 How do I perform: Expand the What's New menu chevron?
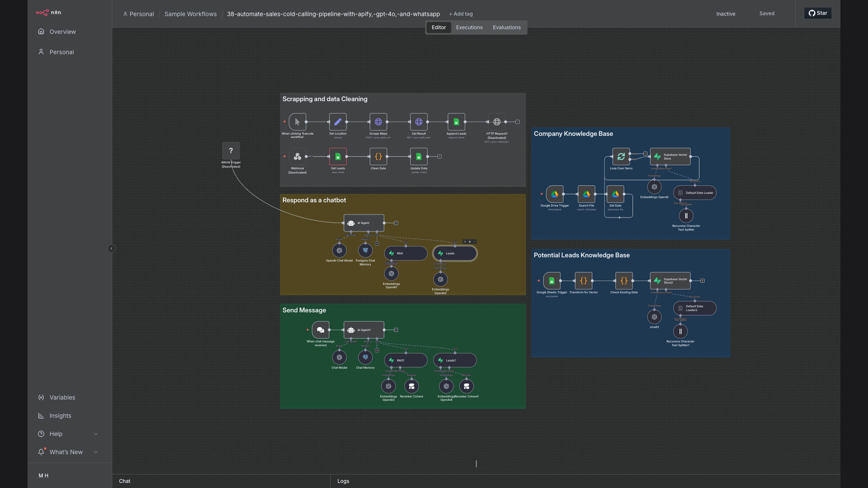point(95,452)
